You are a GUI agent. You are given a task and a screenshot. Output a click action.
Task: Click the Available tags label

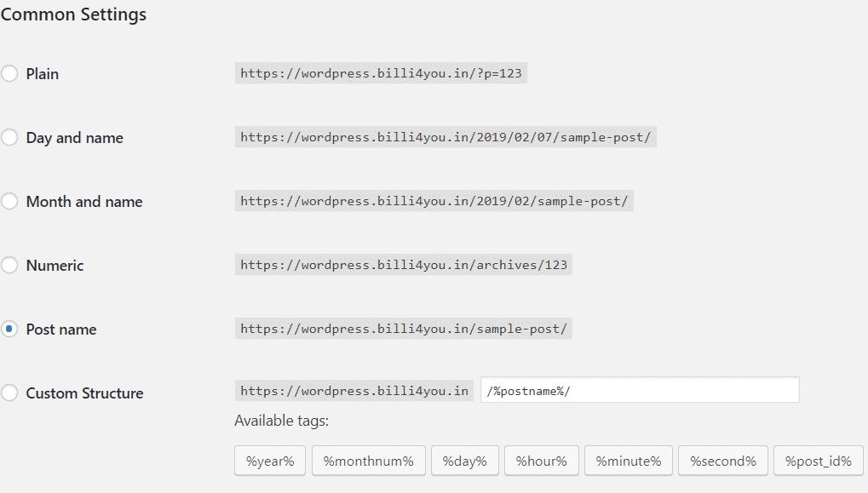pos(281,421)
